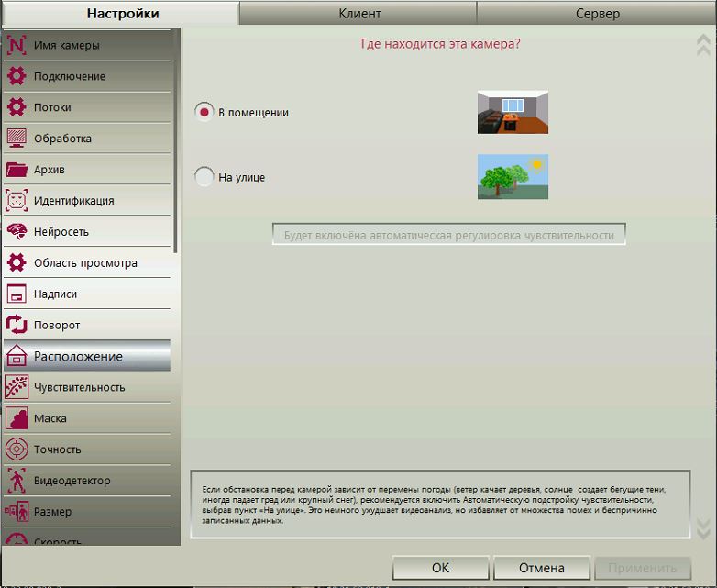Click the Идентификация face icon

tap(17, 200)
